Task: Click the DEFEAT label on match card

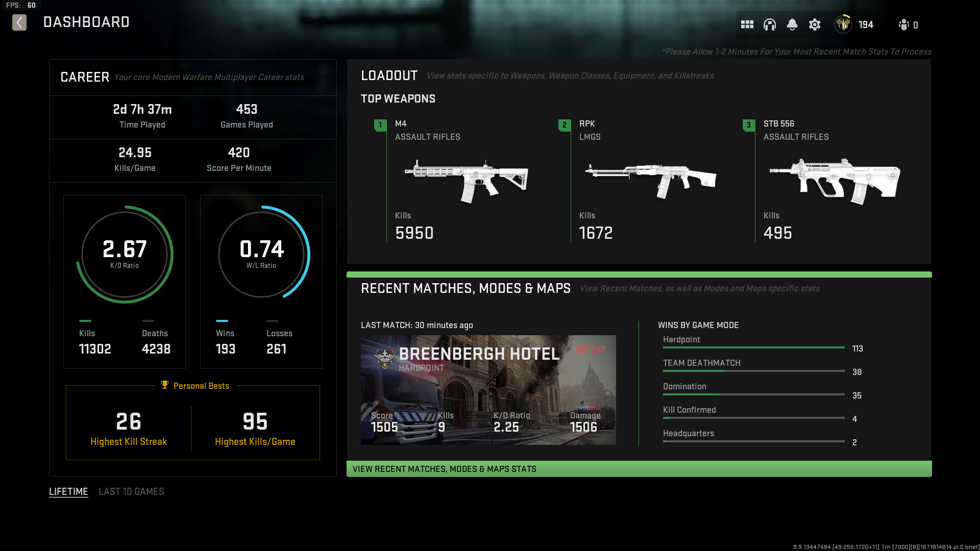Action: click(591, 350)
